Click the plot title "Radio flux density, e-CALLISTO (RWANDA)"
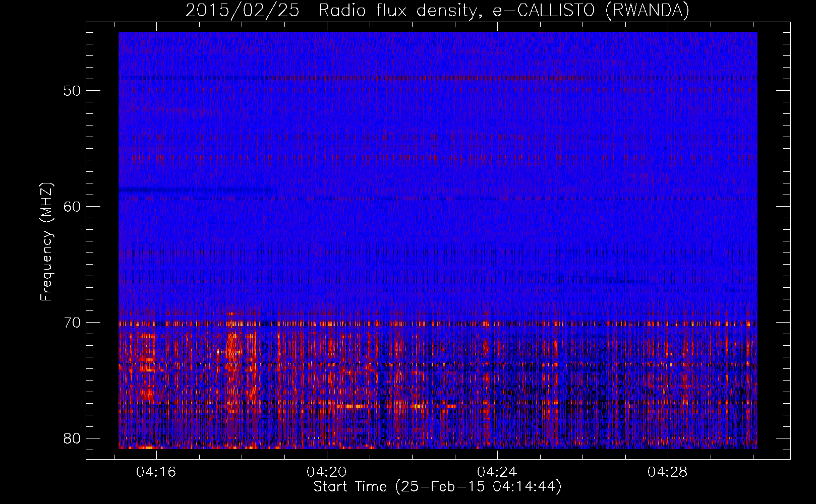The height and width of the screenshot is (504, 816). click(x=504, y=10)
